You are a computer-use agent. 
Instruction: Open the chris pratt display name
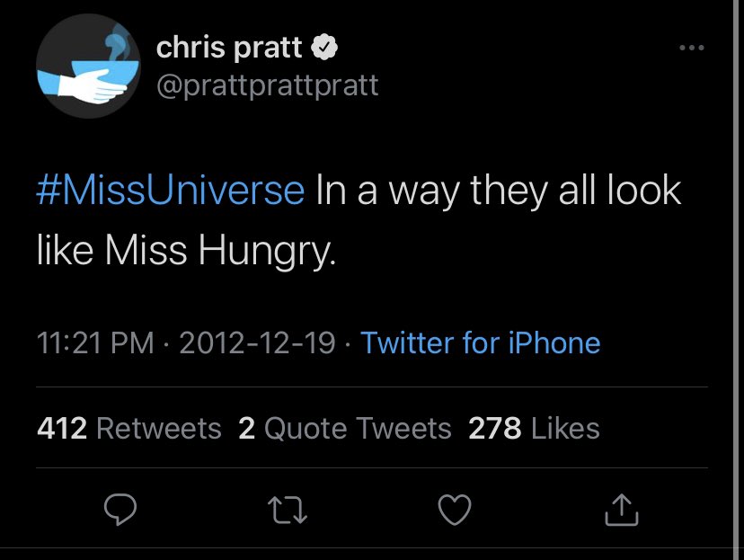(230, 49)
